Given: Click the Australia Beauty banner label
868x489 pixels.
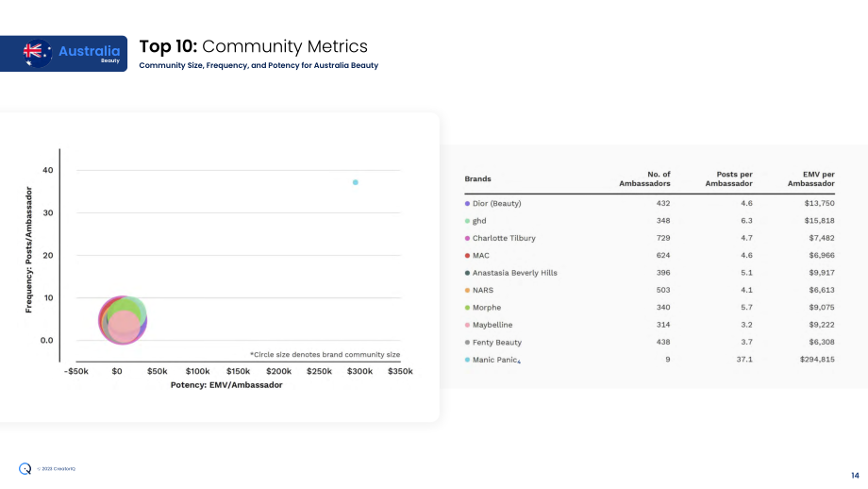Looking at the screenshot, I should [89, 53].
